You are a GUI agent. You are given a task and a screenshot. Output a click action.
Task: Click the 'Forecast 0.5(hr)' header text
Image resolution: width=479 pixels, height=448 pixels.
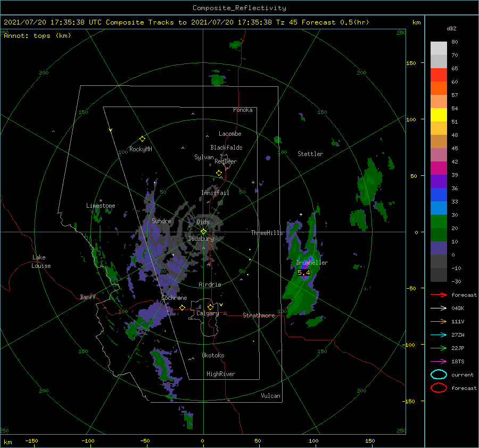(335, 22)
